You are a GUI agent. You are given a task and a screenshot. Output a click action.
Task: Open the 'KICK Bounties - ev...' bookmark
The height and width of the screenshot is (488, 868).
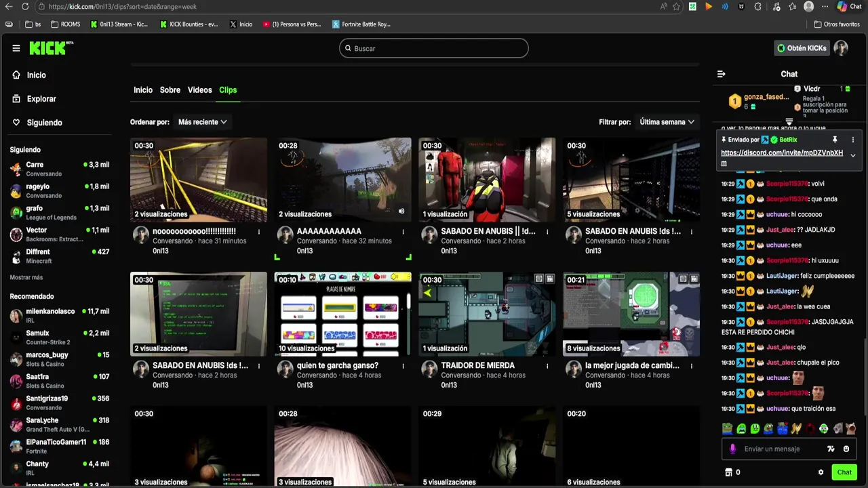pyautogui.click(x=189, y=24)
